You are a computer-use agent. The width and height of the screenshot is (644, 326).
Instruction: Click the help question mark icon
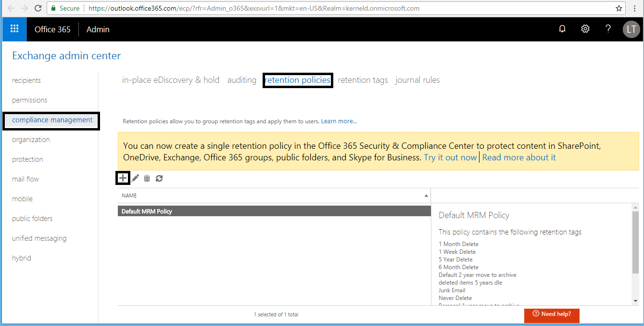click(608, 29)
